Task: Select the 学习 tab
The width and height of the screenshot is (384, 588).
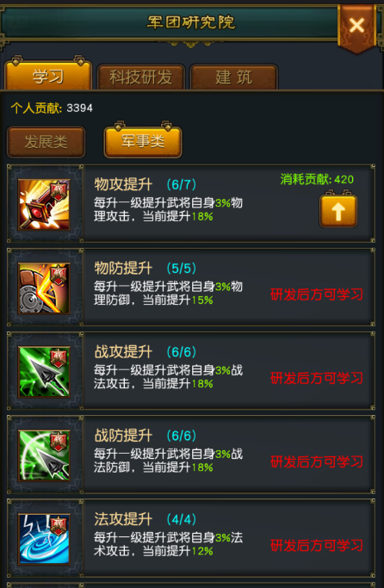Action: click(x=48, y=75)
